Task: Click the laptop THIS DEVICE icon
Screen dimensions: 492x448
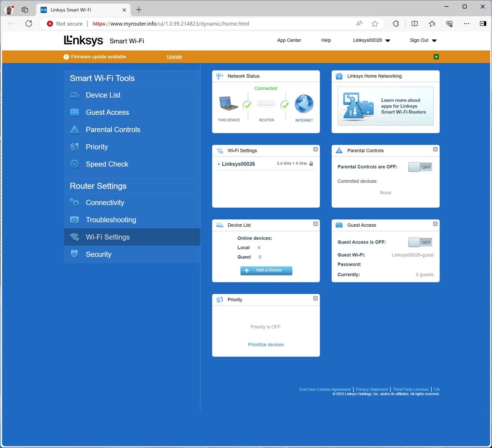Action: 229,104
